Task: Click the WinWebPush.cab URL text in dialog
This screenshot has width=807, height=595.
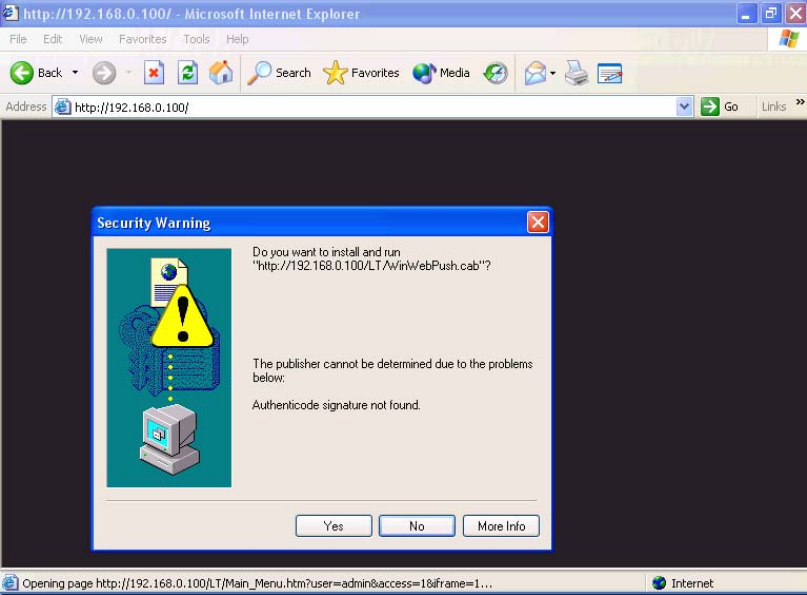Action: click(371, 266)
